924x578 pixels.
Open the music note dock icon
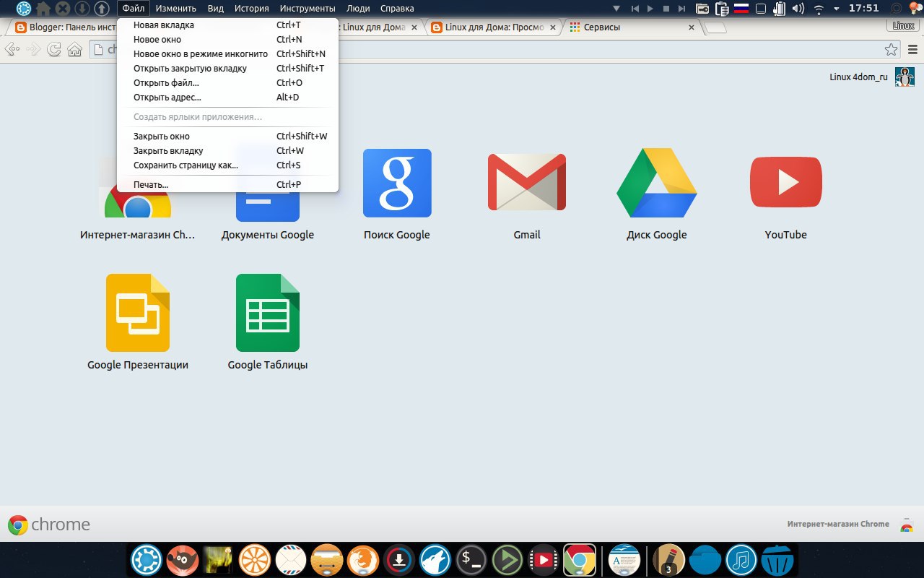[x=741, y=559]
